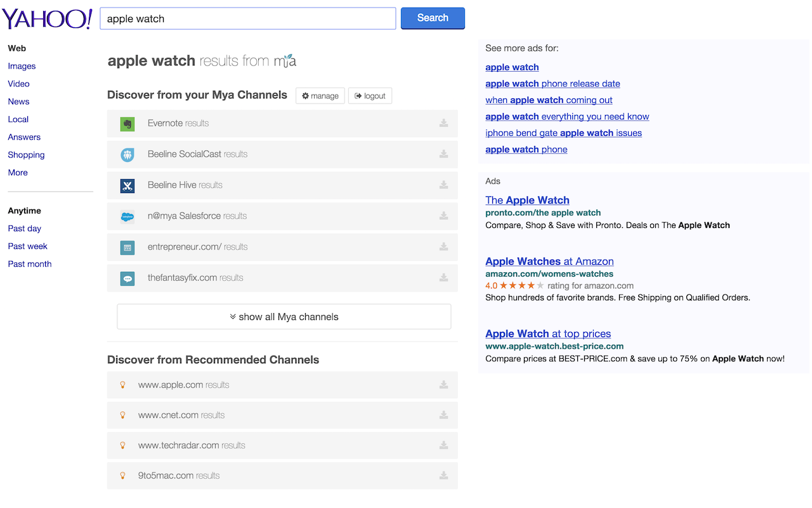The height and width of the screenshot is (508, 812).
Task: Open the 'apple watch phone' ad link
Action: click(527, 150)
